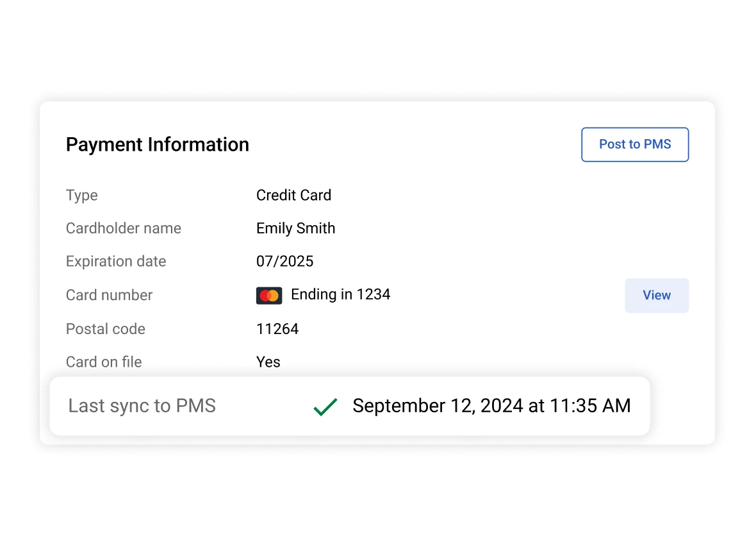The image size is (756, 545).
Task: Click the Card on file label
Action: [x=103, y=362]
